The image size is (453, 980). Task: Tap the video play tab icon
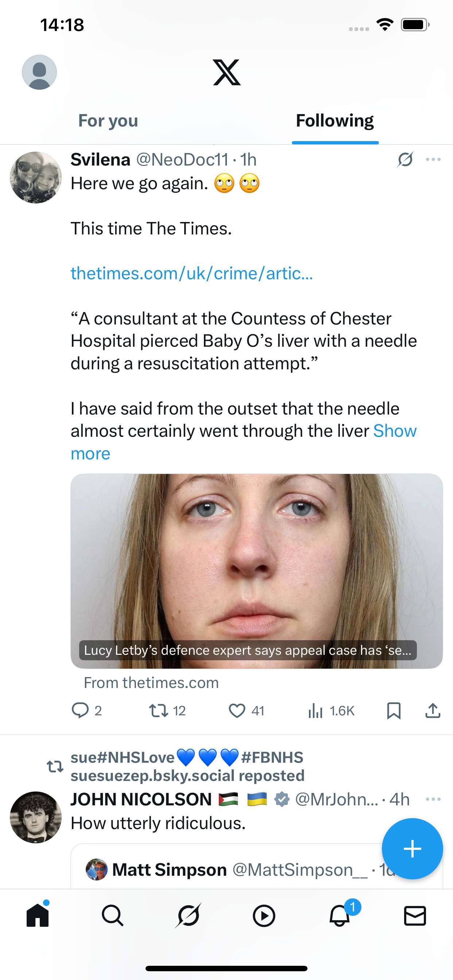264,915
